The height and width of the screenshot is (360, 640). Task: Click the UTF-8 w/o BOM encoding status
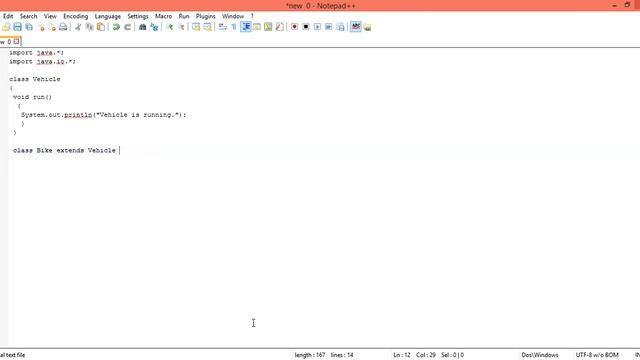597,355
